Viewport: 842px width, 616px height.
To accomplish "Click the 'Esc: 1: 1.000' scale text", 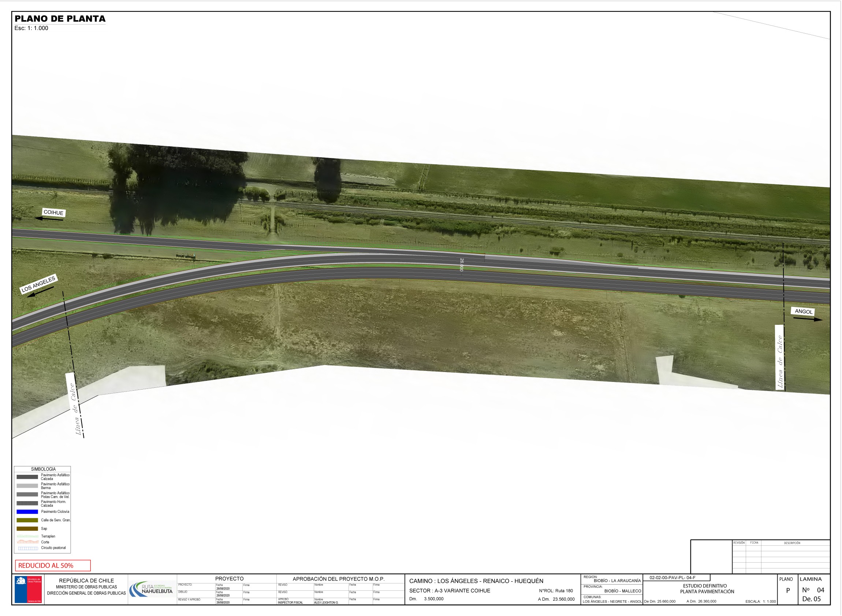I will (31, 28).
